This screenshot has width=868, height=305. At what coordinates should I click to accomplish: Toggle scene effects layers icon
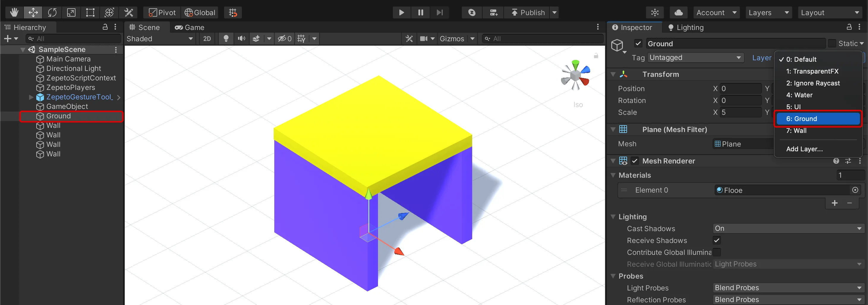click(256, 39)
